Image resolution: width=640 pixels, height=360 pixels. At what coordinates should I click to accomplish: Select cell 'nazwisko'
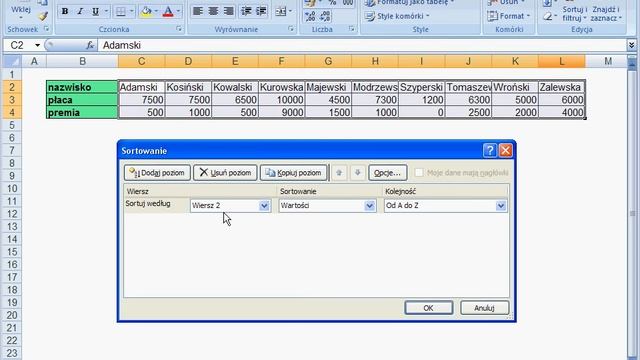pyautogui.click(x=82, y=87)
